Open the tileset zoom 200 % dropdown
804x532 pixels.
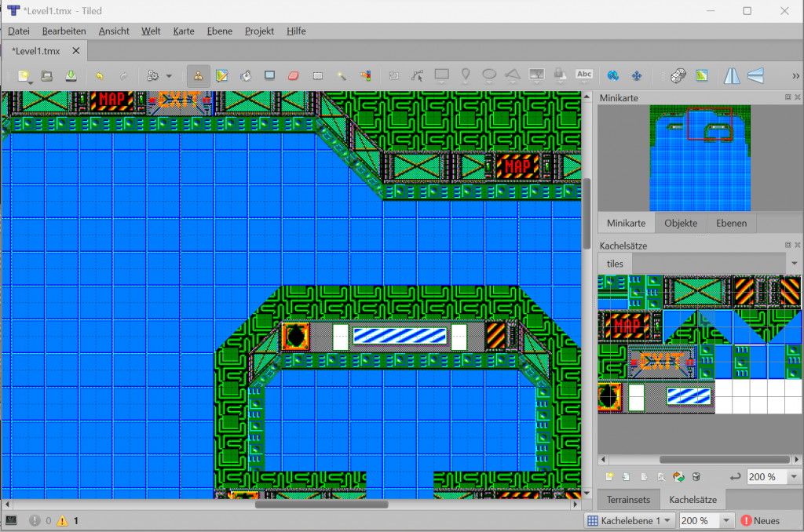pos(795,477)
